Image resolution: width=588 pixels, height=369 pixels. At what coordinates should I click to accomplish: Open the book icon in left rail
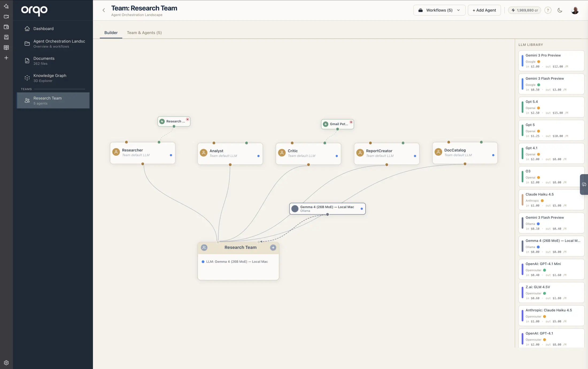pyautogui.click(x=6, y=48)
